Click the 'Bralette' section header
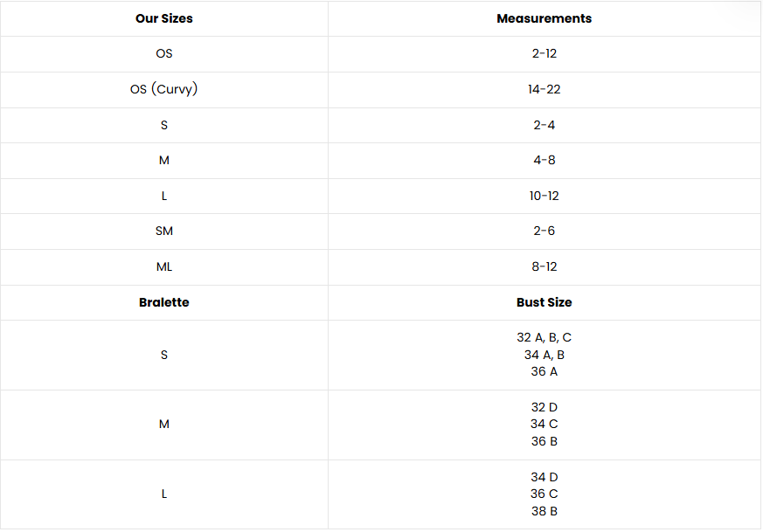Image resolution: width=763 pixels, height=532 pixels. 164,302
